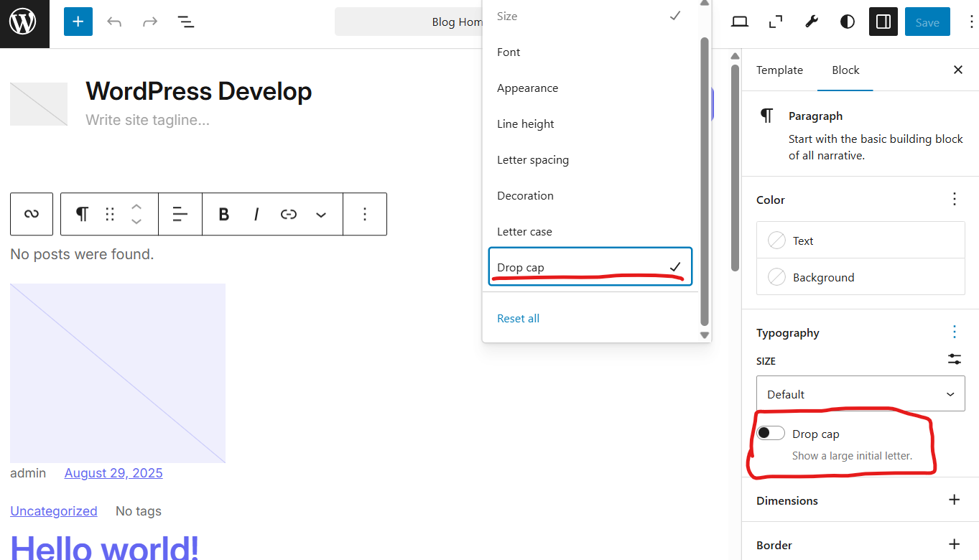979x560 pixels.
Task: Enter zoom out mode
Action: coord(776,22)
